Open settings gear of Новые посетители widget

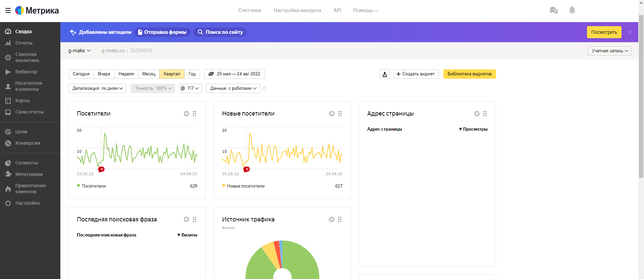tap(332, 114)
